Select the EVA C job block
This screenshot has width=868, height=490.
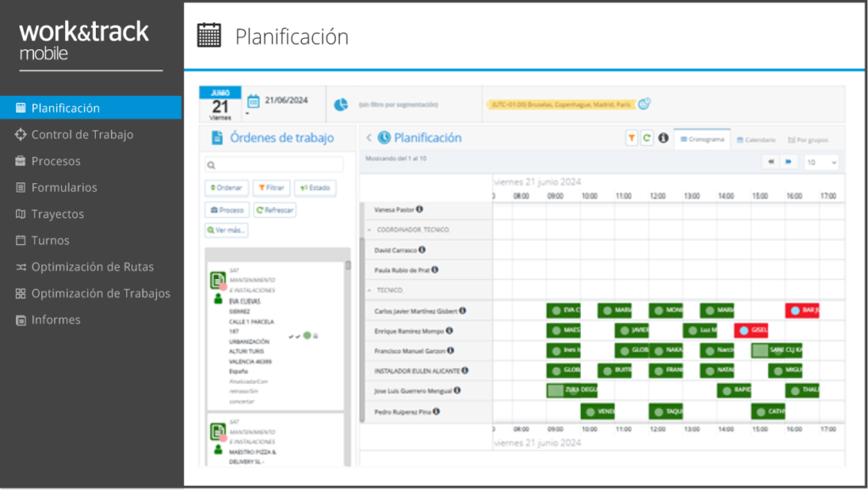[564, 310]
